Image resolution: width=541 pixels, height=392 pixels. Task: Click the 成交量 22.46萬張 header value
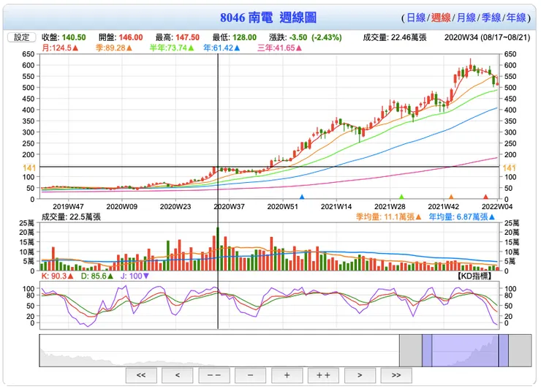click(x=394, y=37)
